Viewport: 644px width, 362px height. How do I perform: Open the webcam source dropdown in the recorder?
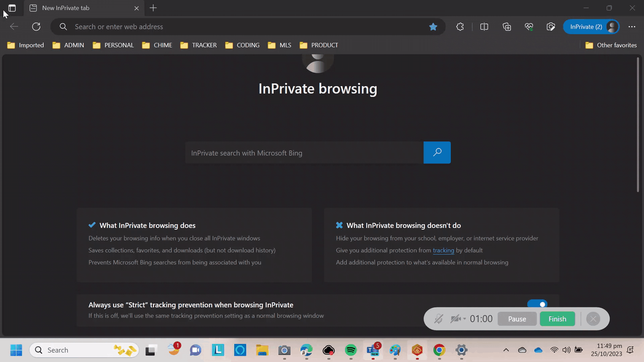463,319
